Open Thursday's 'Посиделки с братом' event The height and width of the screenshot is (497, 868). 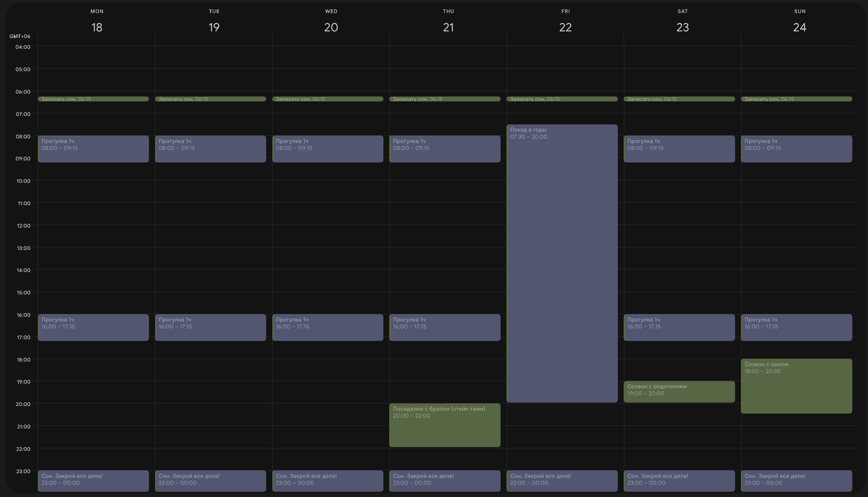pos(444,425)
